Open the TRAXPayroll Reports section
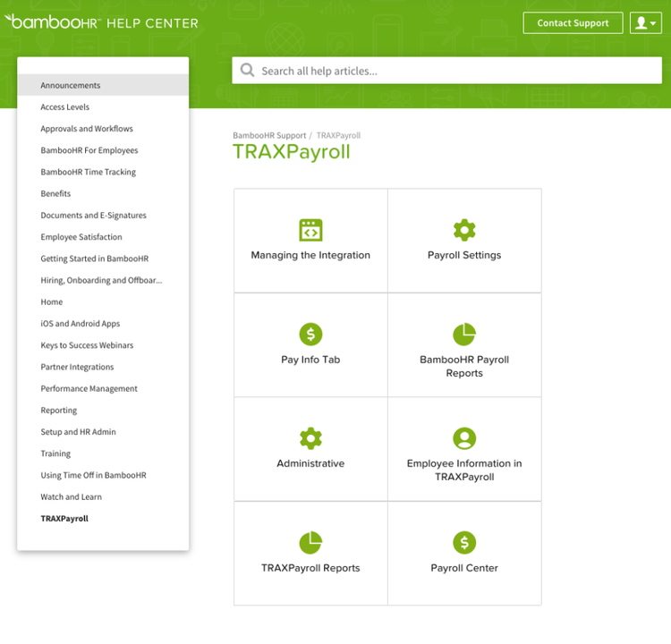The image size is (671, 644). click(x=310, y=554)
